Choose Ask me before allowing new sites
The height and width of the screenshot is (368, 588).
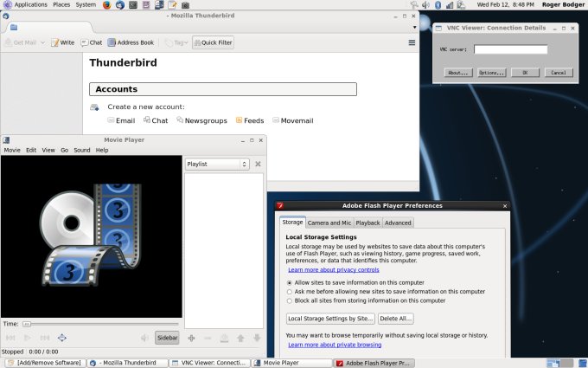point(290,292)
